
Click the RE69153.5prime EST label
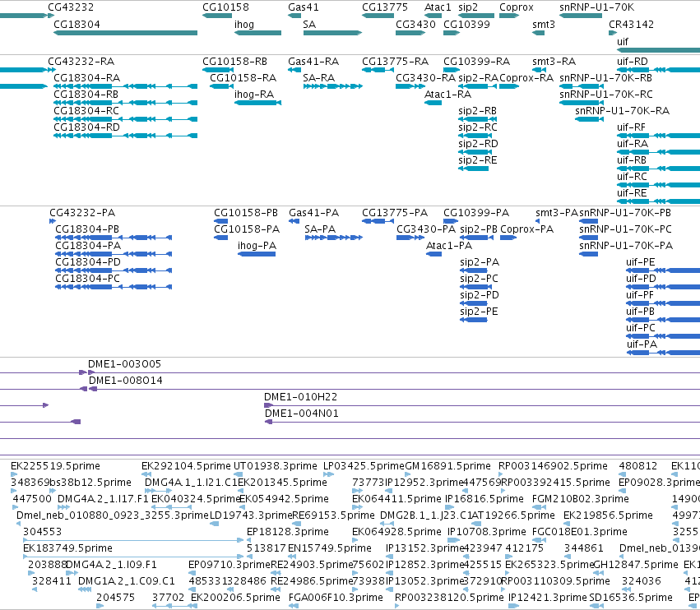(x=333, y=515)
